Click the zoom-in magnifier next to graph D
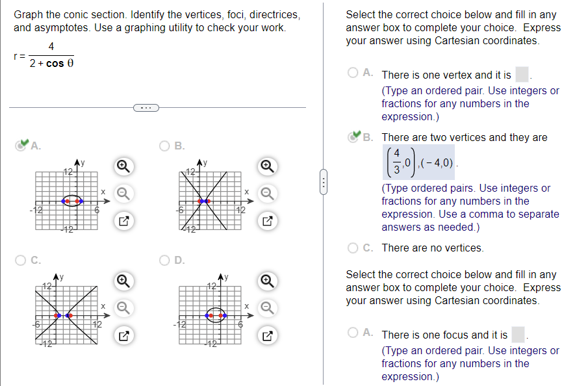 pos(266,281)
